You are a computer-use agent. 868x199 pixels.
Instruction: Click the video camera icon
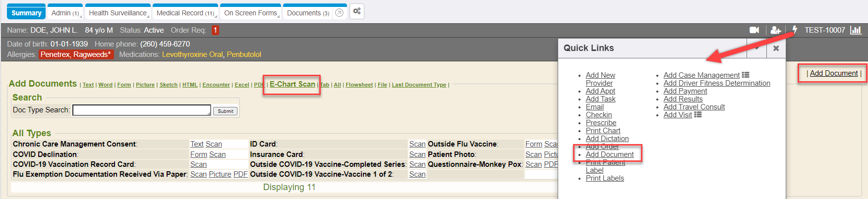[x=754, y=30]
